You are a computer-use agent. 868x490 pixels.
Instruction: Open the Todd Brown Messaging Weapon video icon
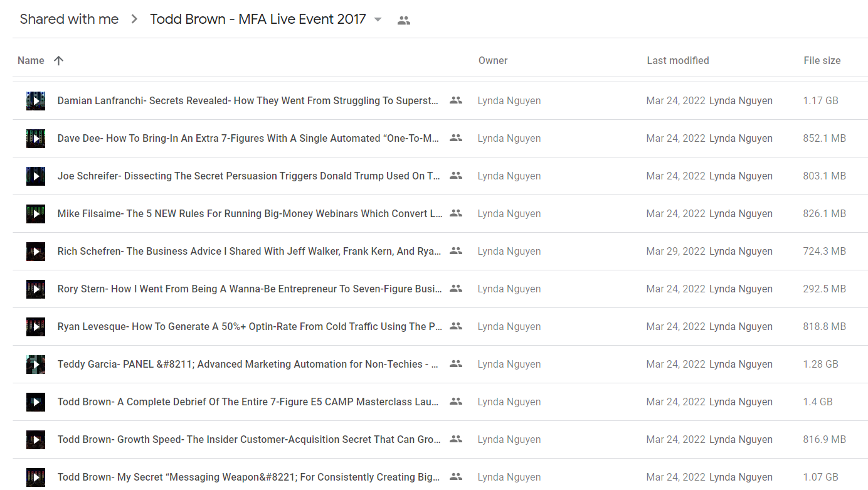36,477
